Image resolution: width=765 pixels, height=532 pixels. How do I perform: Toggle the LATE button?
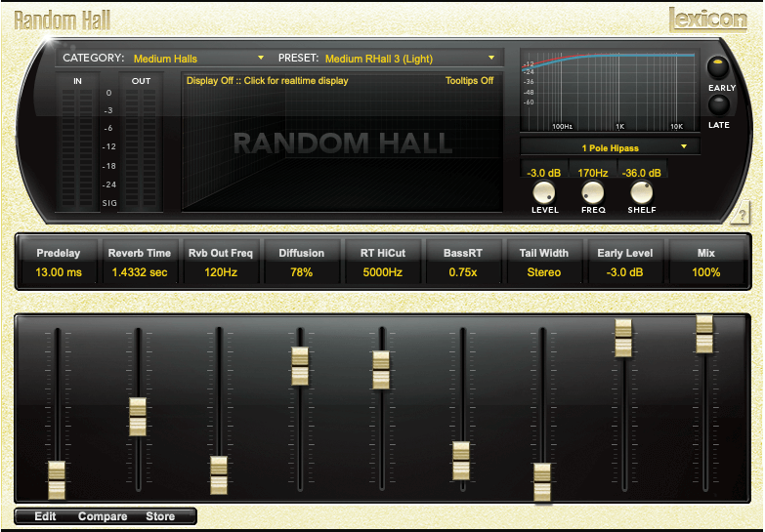click(718, 104)
